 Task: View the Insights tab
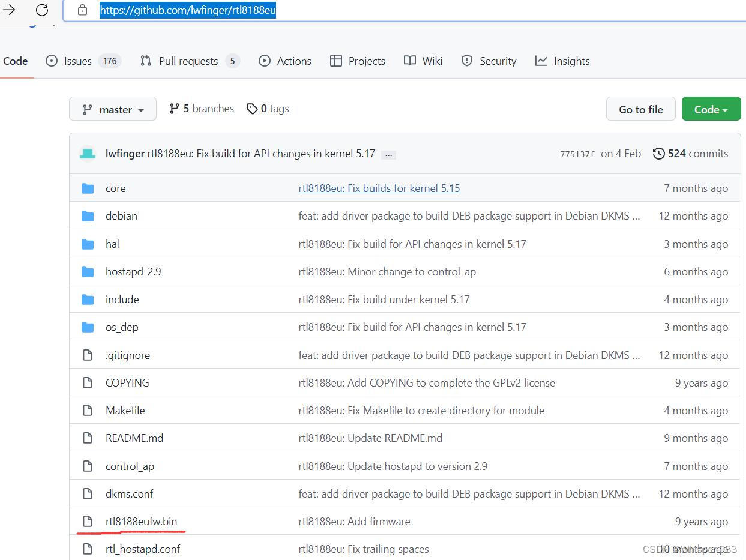pyautogui.click(x=562, y=61)
